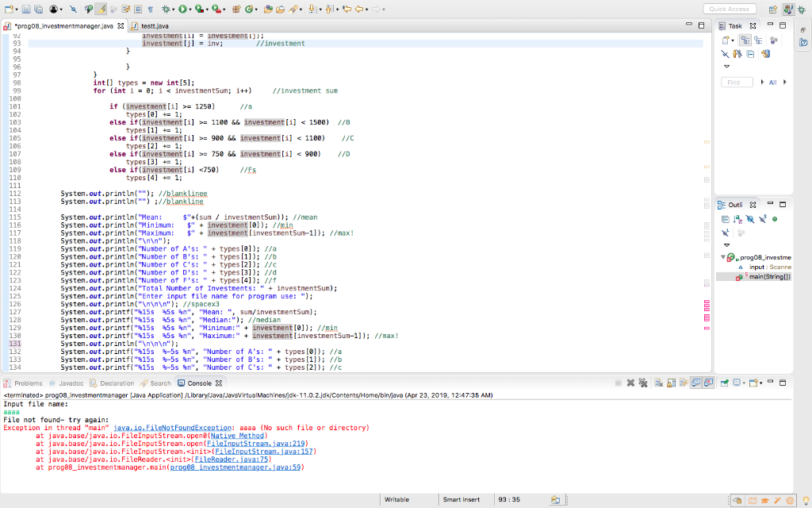812x508 pixels.
Task: Click the green Run button
Action: tap(182, 10)
